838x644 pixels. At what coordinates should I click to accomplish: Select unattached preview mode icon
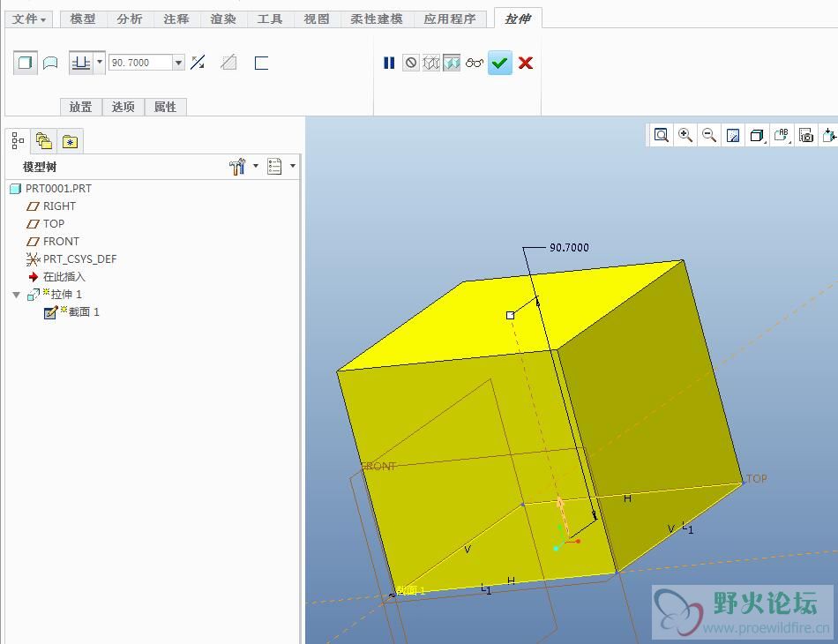[430, 63]
